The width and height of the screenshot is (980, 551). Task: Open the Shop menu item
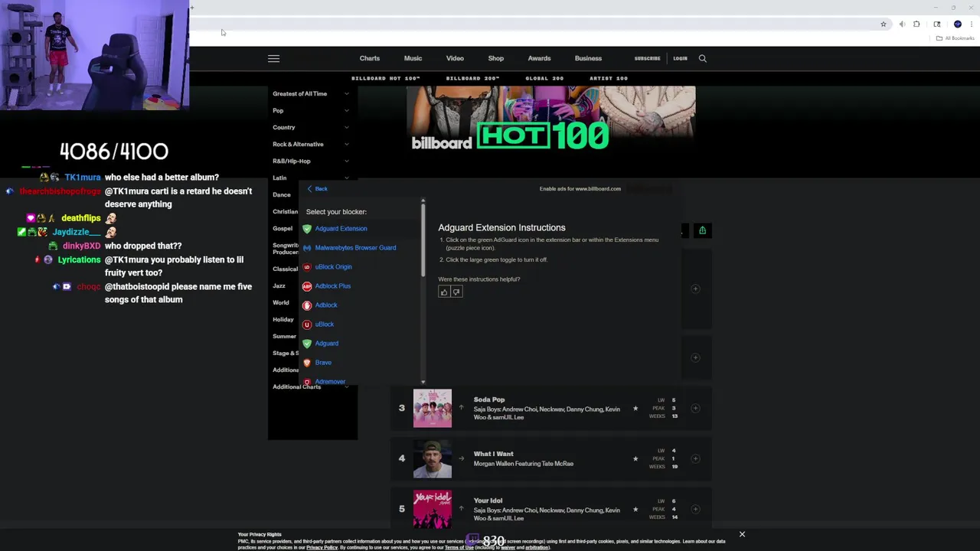tap(496, 58)
